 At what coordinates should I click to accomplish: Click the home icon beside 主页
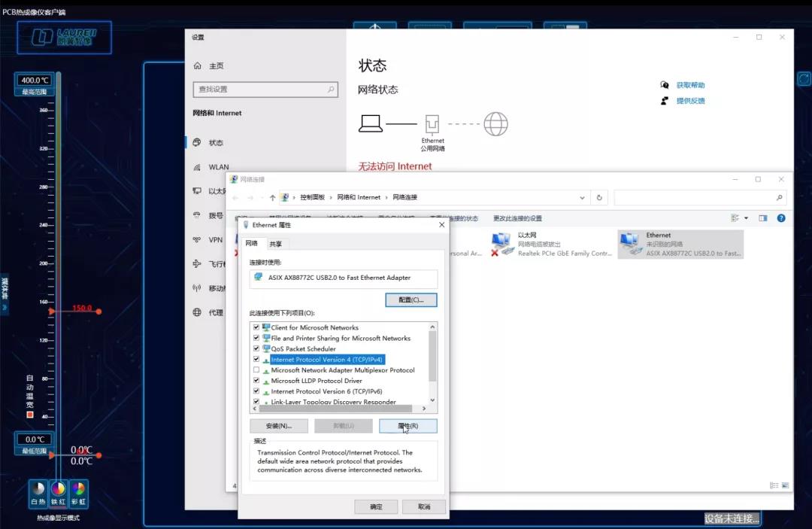[x=197, y=65]
